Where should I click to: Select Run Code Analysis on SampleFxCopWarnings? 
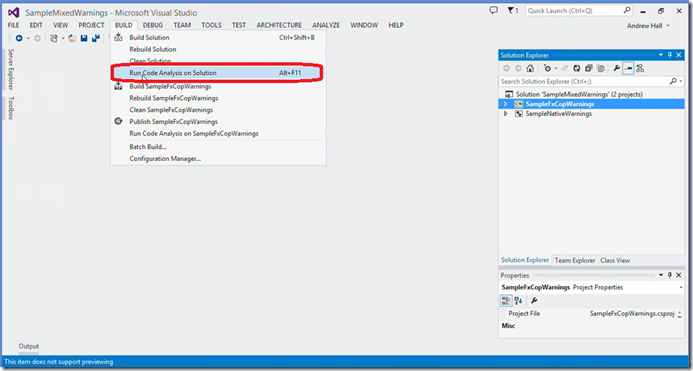point(217,134)
